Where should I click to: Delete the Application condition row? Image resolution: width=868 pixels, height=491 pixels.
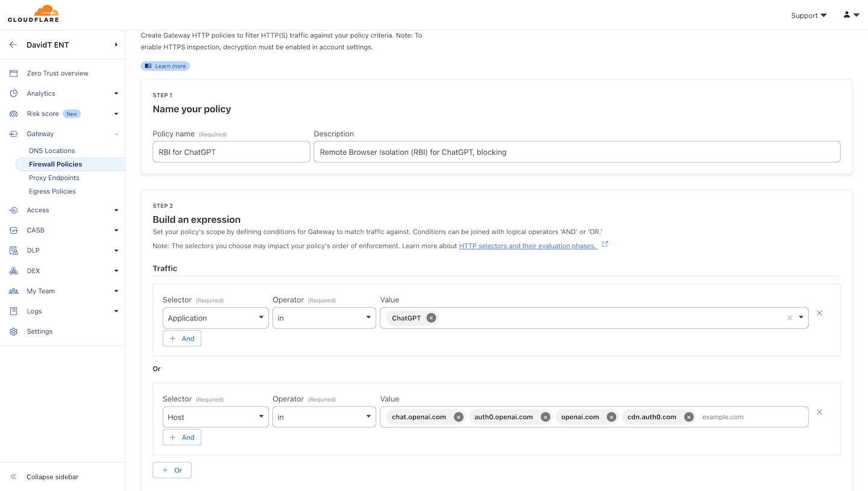click(819, 313)
